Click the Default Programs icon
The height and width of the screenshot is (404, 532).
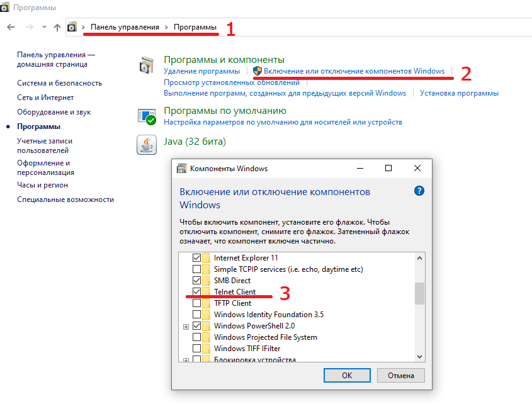click(x=147, y=116)
